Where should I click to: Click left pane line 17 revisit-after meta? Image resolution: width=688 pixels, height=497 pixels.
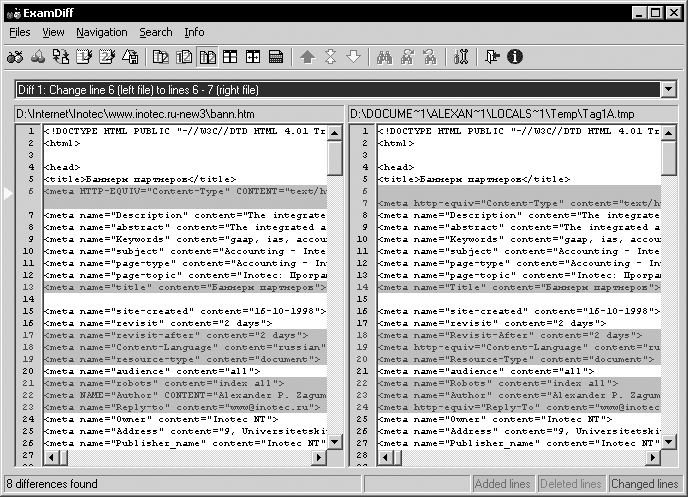pos(185,335)
